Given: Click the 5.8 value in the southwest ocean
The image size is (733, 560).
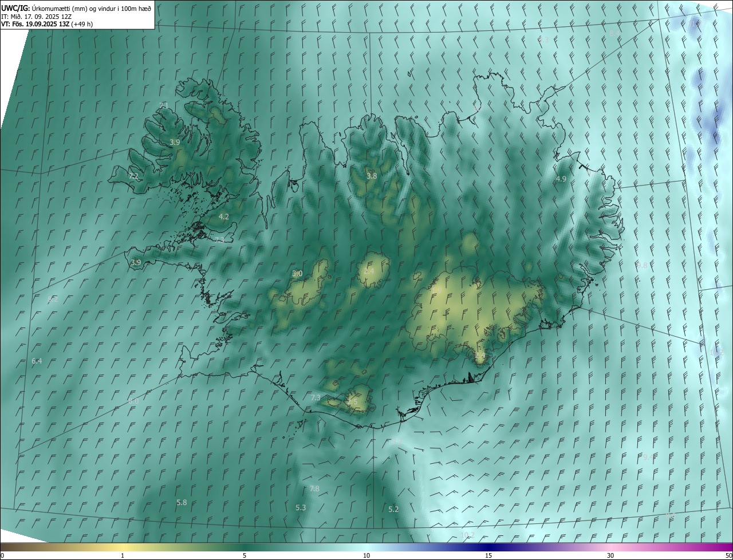Looking at the screenshot, I should tap(182, 503).
